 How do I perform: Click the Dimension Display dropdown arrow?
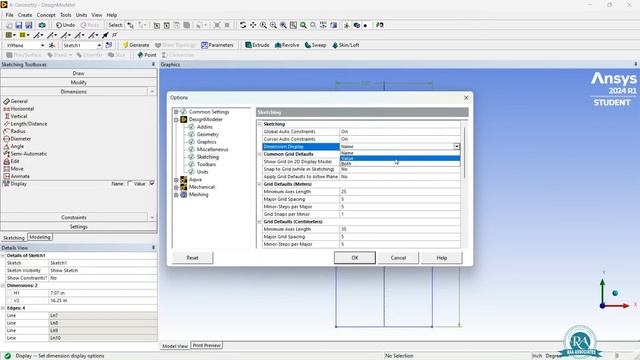[x=456, y=147]
